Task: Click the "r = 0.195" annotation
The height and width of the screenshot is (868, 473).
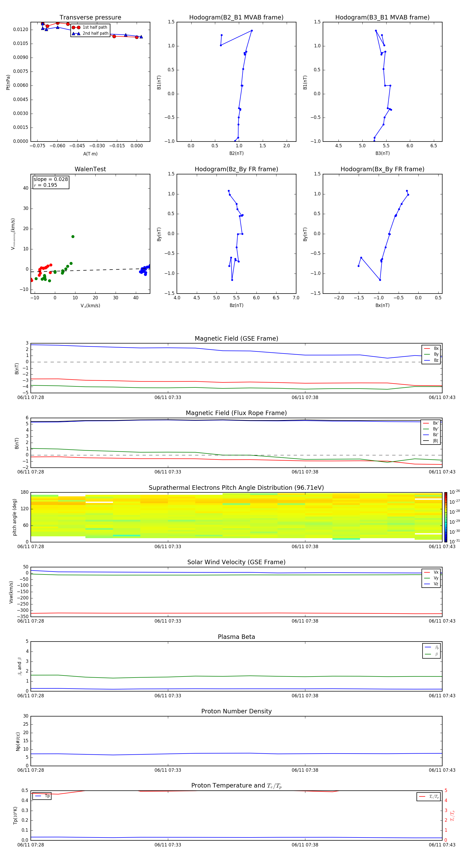Action: pyautogui.click(x=45, y=185)
